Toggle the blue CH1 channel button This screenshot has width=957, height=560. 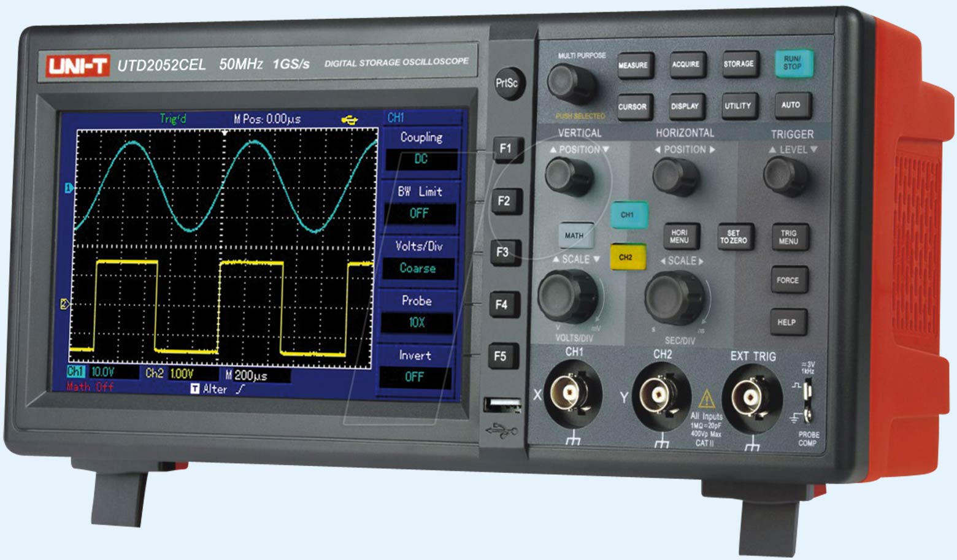(628, 215)
